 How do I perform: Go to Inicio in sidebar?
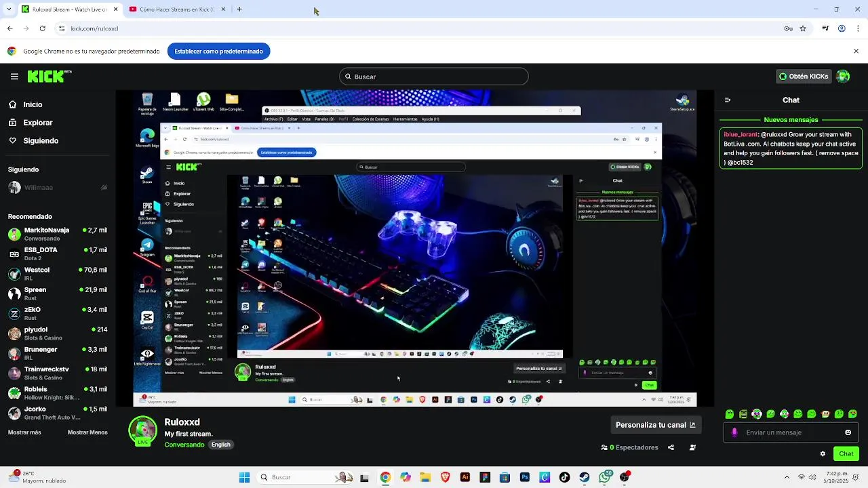[26, 105]
